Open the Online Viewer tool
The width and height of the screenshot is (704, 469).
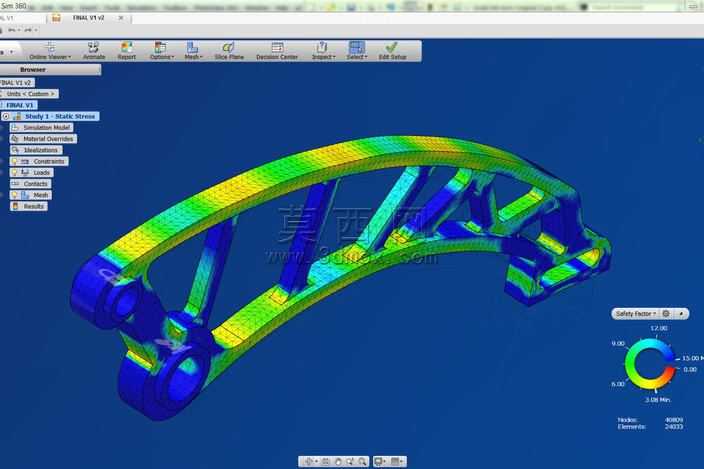[x=50, y=51]
